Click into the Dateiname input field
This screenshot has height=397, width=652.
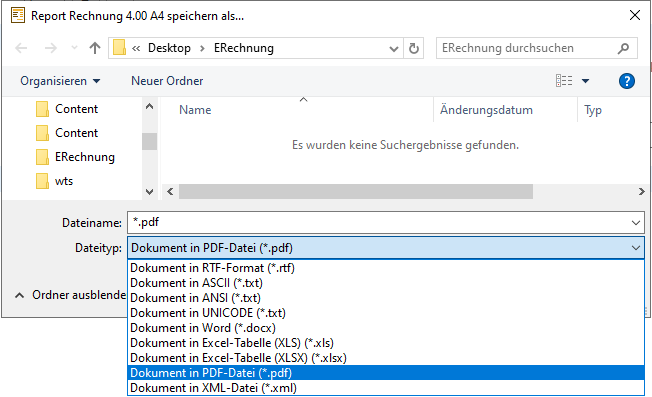tap(378, 222)
